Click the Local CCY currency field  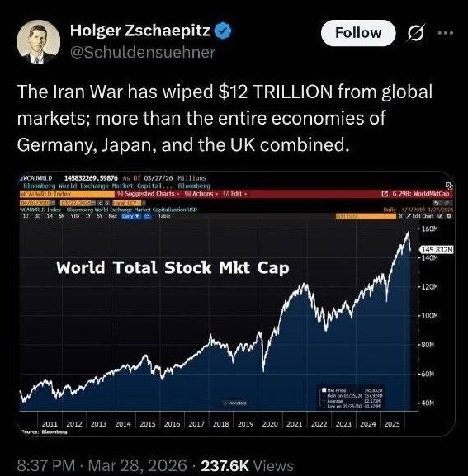128,203
